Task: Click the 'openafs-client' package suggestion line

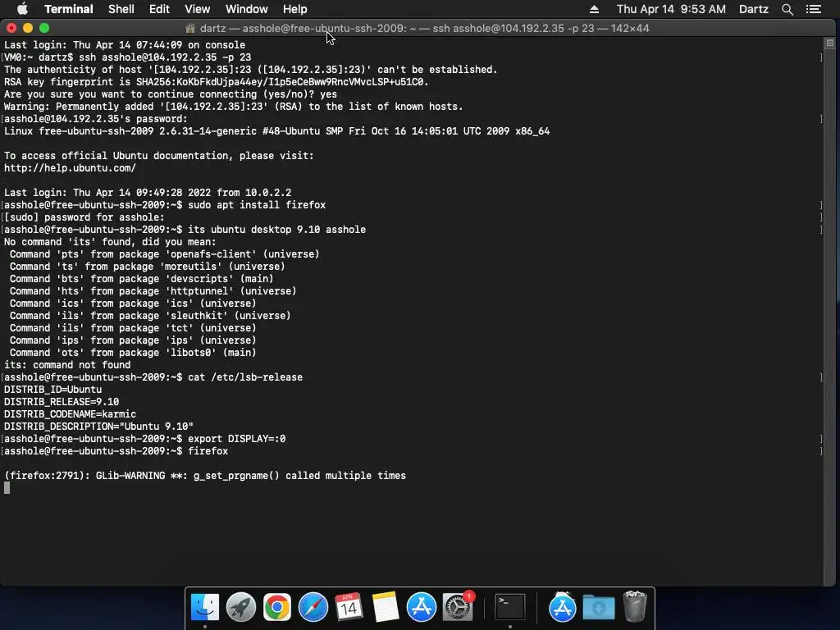Action: (164, 254)
